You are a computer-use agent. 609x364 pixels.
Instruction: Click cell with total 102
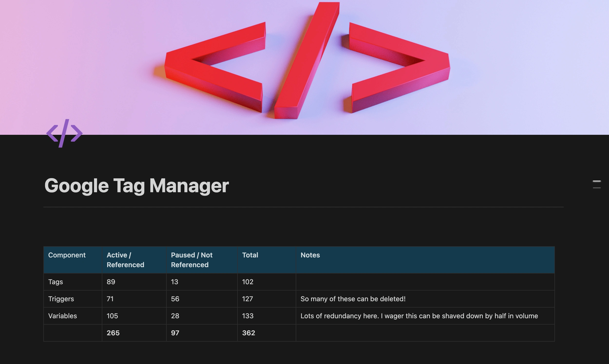tap(267, 282)
